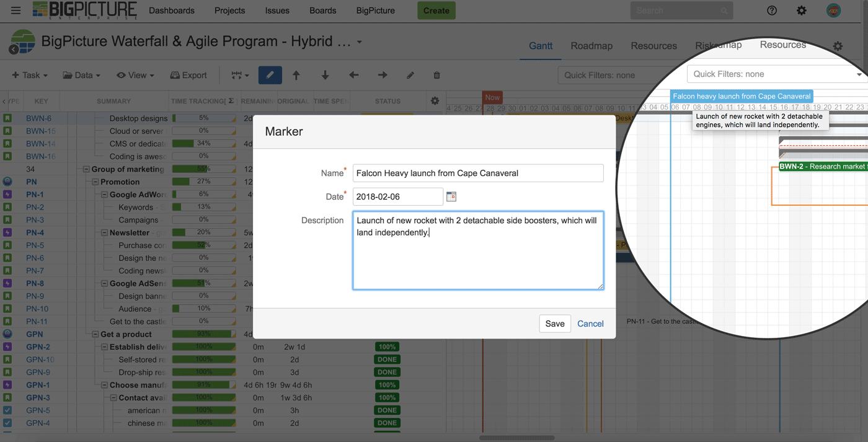Open the Task add dropdown
The width and height of the screenshot is (868, 442).
[30, 75]
